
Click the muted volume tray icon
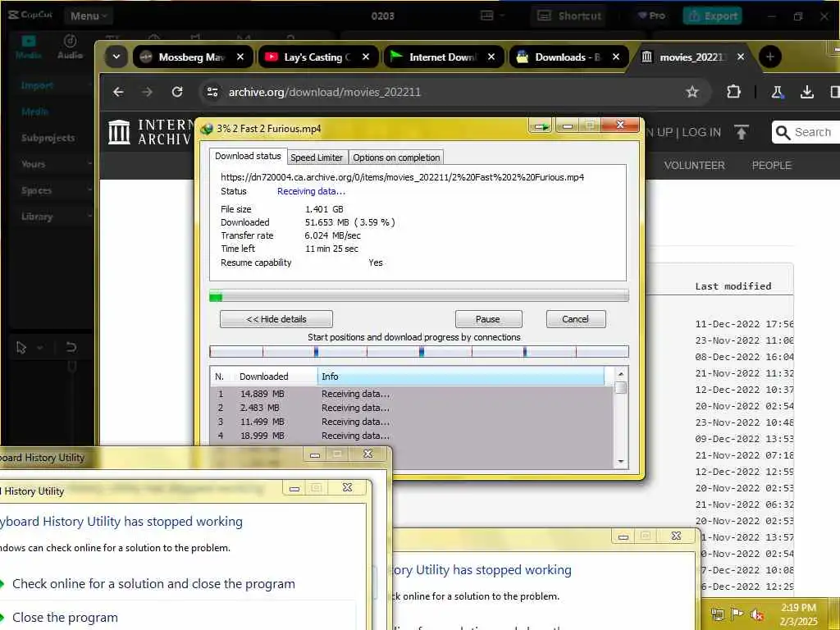point(757,614)
